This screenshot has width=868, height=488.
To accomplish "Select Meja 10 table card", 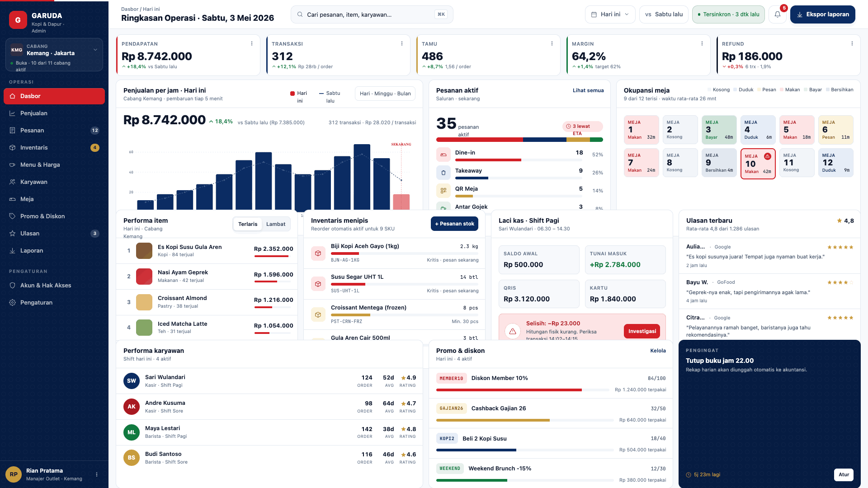I will (x=758, y=164).
